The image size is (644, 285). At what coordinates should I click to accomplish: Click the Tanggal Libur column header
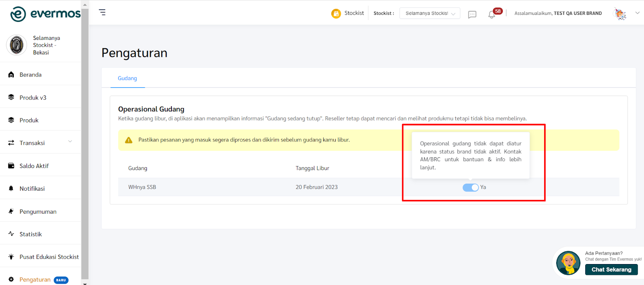[312, 168]
